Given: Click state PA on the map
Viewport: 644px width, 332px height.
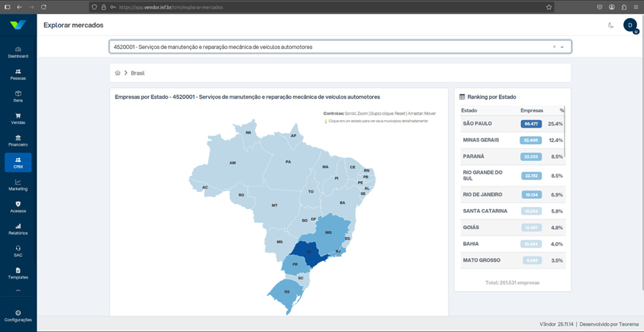Looking at the screenshot, I should (x=288, y=162).
